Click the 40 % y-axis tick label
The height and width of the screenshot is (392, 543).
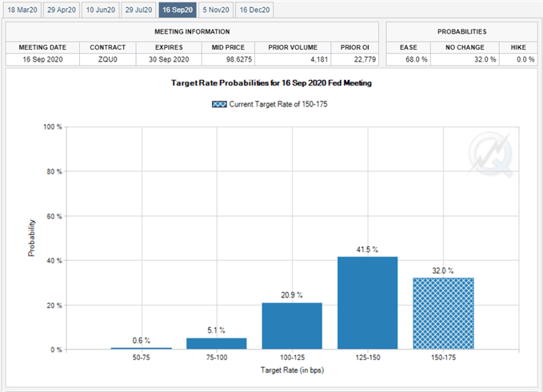click(x=54, y=261)
